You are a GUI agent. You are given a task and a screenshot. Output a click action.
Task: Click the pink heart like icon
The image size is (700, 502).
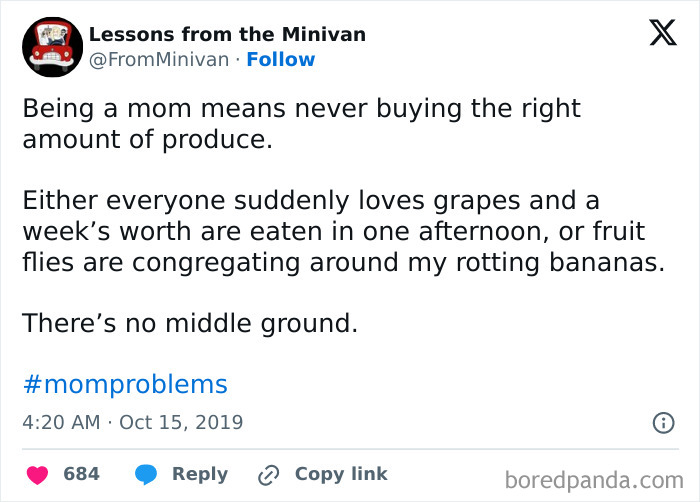coord(38,474)
